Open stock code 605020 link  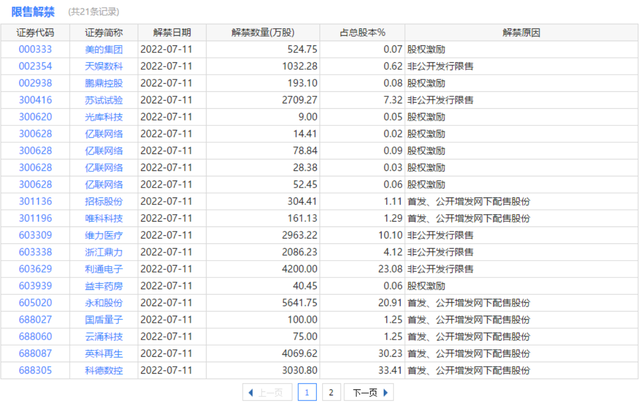pyautogui.click(x=35, y=303)
